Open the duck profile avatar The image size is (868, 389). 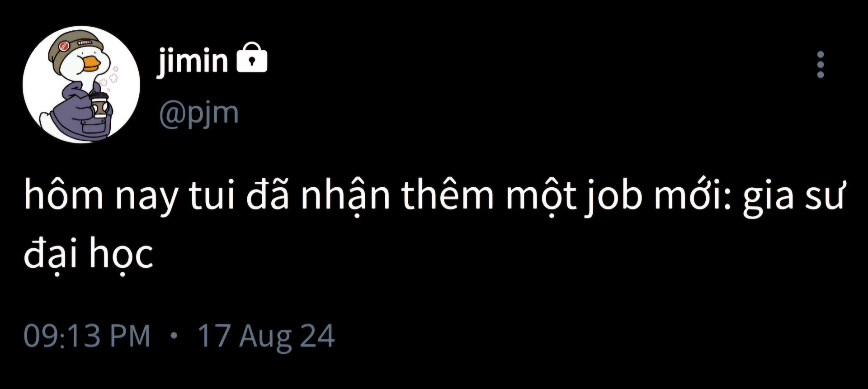pos(81,85)
